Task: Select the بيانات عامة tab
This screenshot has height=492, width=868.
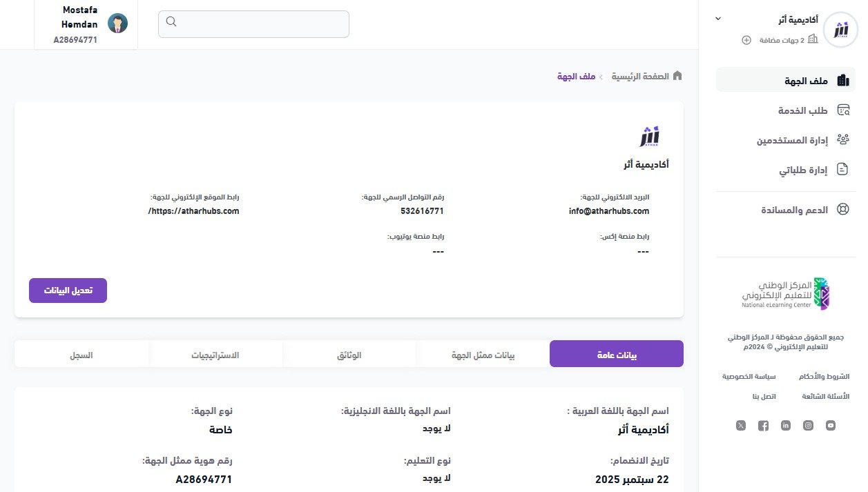Action: point(617,354)
